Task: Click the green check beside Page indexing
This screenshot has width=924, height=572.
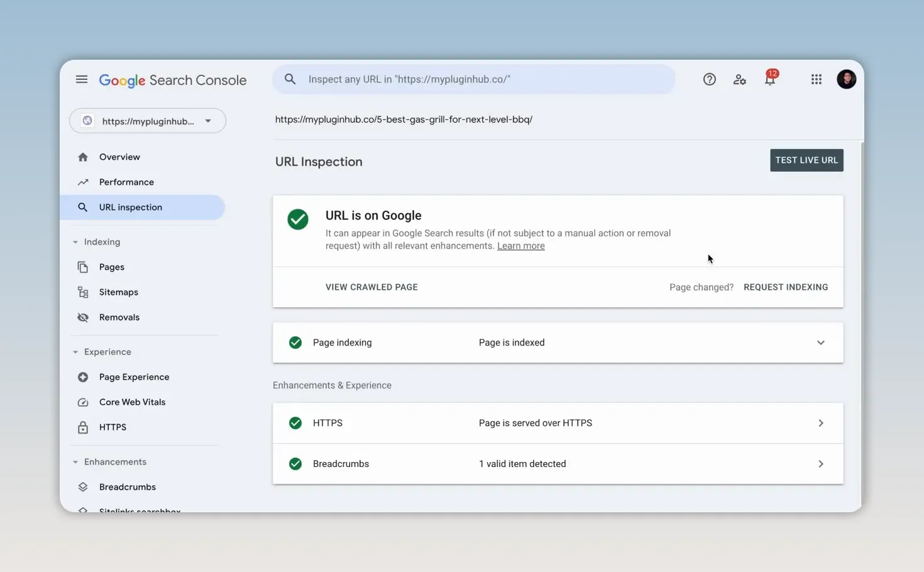Action: [295, 343]
